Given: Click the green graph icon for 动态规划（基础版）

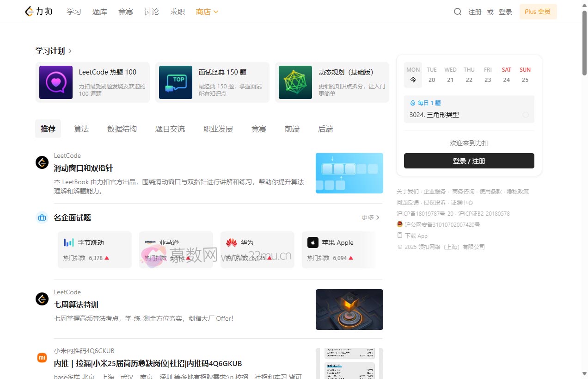Looking at the screenshot, I should (295, 82).
